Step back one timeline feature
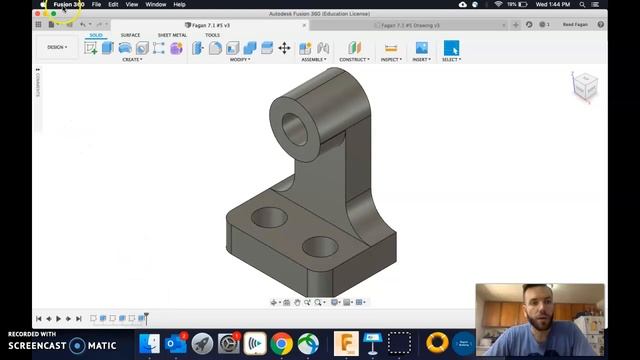Screen dimensions: 640x360 pyautogui.click(x=49, y=319)
